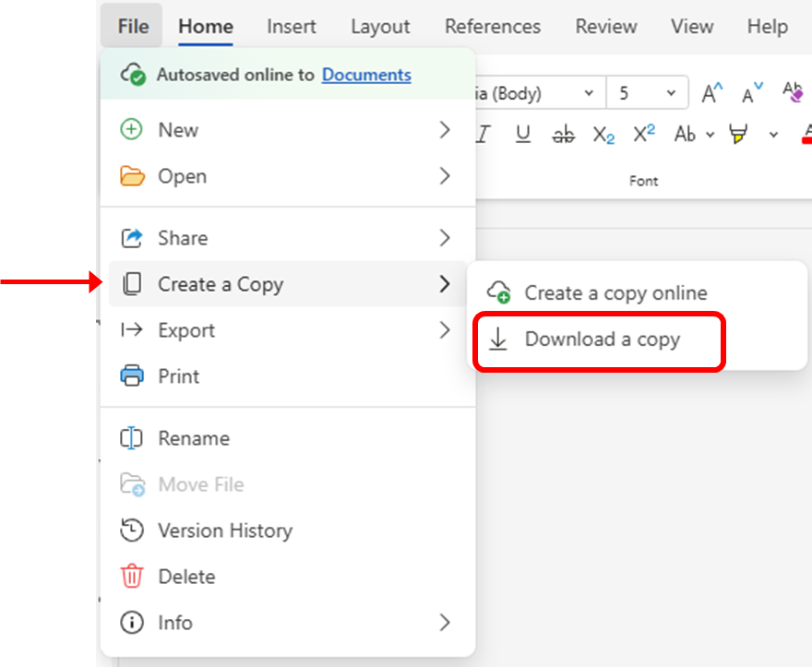Image resolution: width=812 pixels, height=667 pixels.
Task: Expand the Share submenu chevron
Action: [x=445, y=238]
